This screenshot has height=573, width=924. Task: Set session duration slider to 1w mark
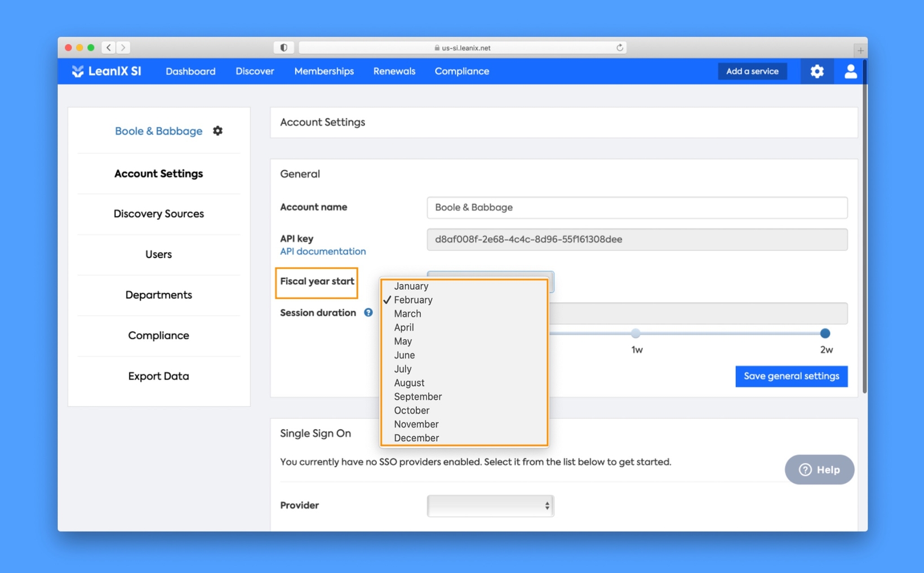click(636, 334)
